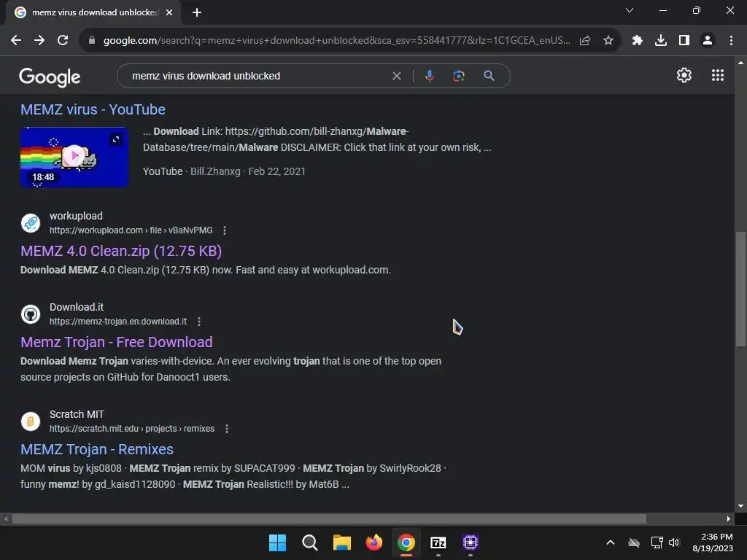Click the vertical scrollbar thumb
747x560 pixels.
pos(740,289)
